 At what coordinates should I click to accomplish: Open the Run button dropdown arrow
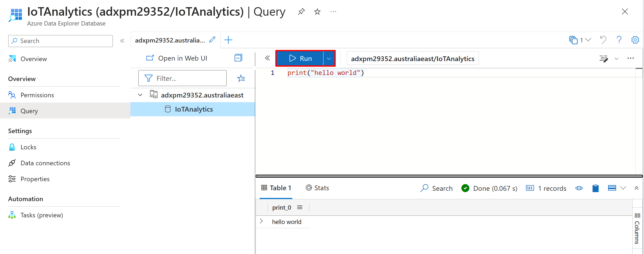coord(329,58)
